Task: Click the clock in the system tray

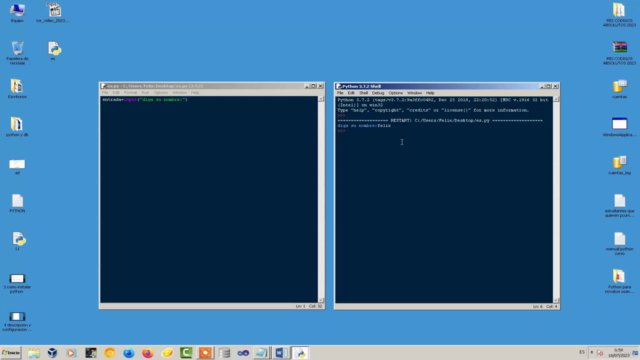Action: (x=619, y=353)
